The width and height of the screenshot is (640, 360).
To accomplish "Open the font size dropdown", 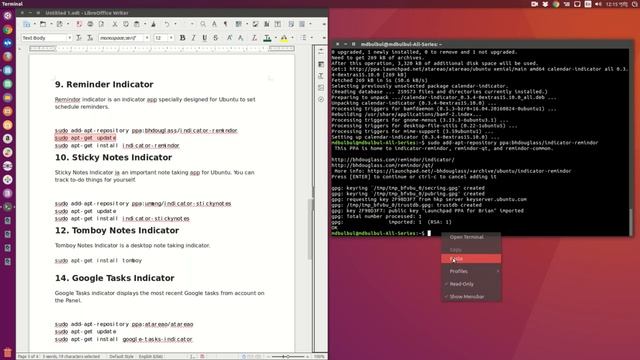I will point(171,38).
